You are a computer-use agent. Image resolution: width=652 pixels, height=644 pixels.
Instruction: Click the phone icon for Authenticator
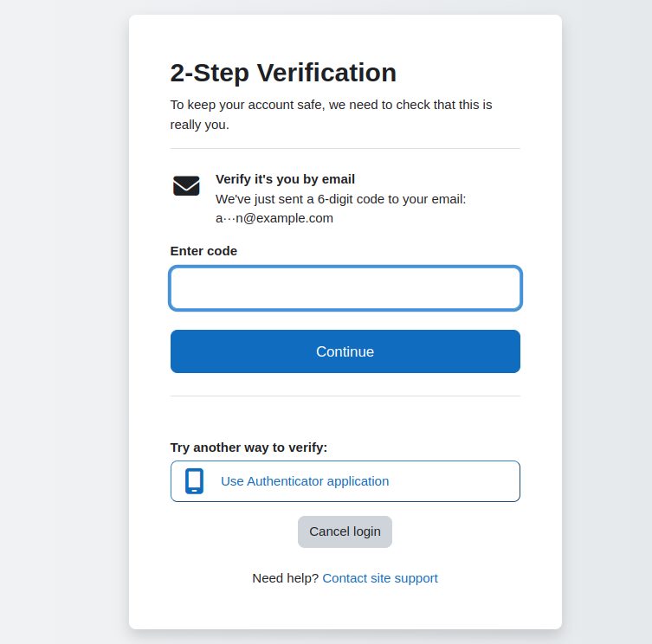pyautogui.click(x=194, y=481)
